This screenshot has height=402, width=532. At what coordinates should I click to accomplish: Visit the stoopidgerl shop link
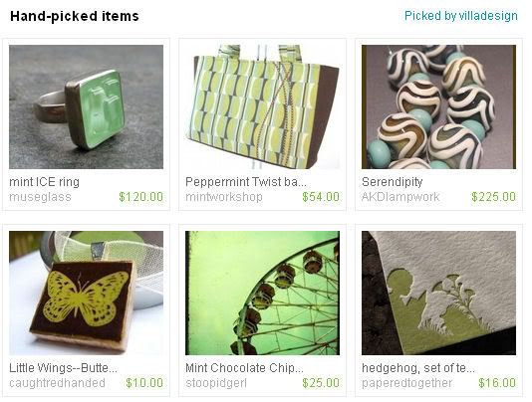point(216,383)
